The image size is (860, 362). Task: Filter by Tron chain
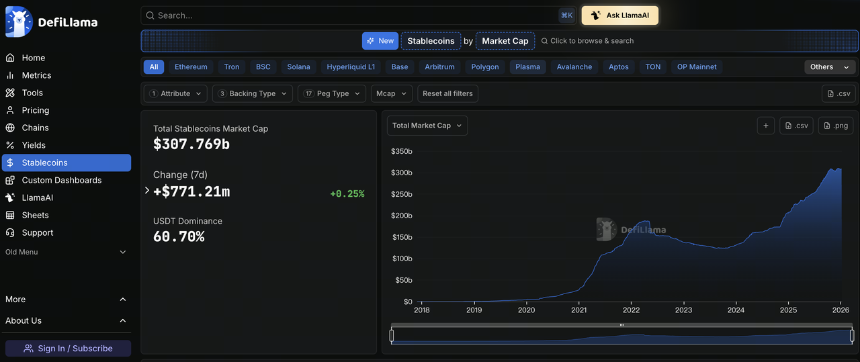coord(231,67)
